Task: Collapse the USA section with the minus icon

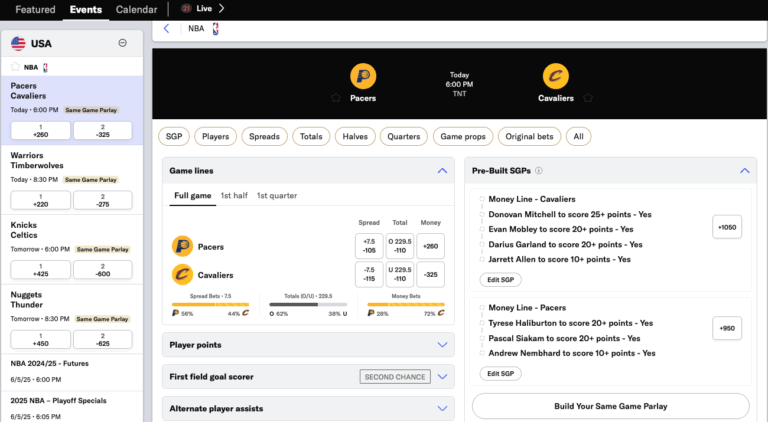Action: [122, 43]
